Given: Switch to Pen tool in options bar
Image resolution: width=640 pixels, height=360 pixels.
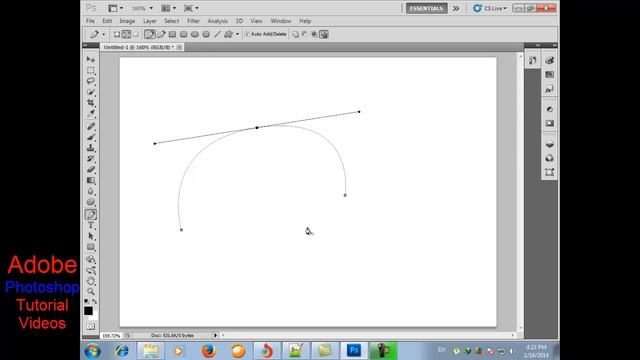Looking at the screenshot, I should [150, 34].
